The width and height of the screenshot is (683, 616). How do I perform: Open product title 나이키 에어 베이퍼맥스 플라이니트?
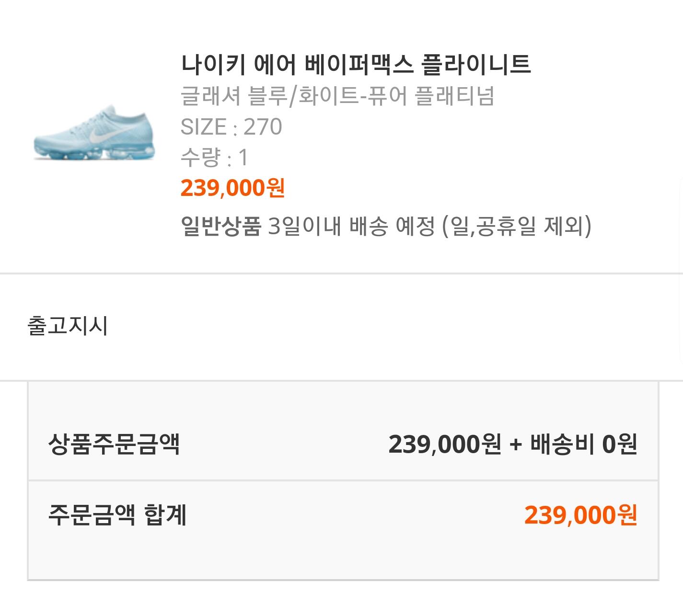tap(356, 64)
